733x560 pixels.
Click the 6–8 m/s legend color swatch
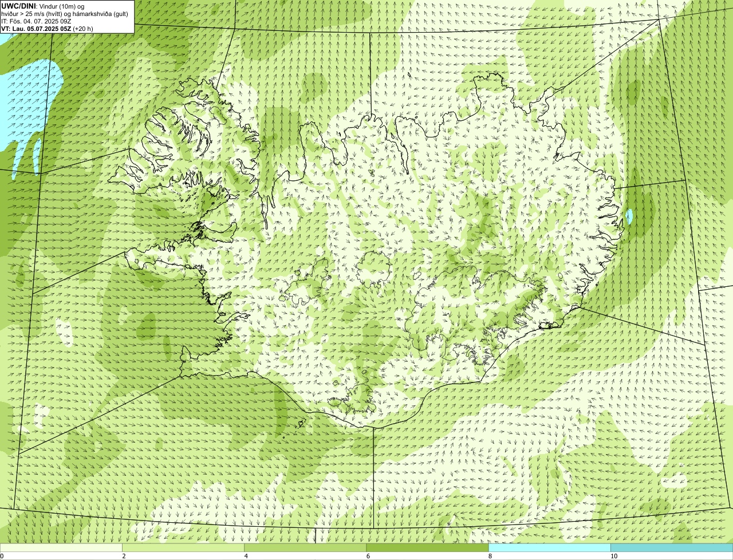tap(427, 548)
